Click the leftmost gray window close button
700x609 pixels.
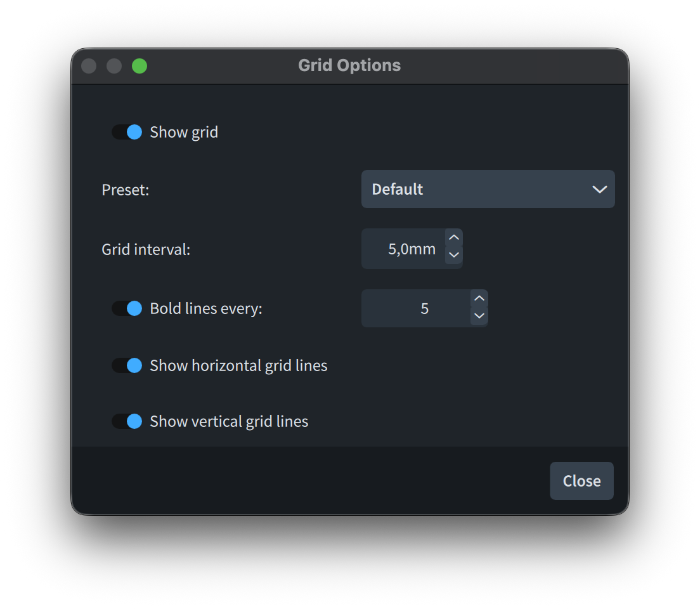click(89, 66)
